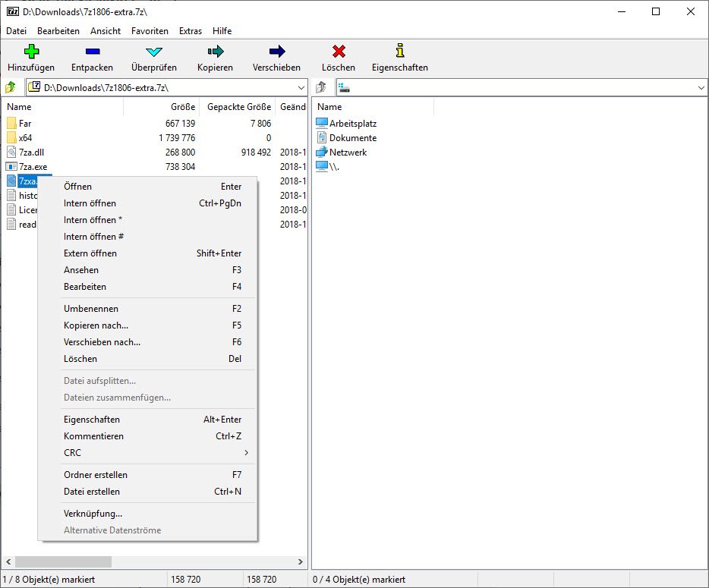The width and height of the screenshot is (709, 588).
Task: Click the right pane address field
Action: (522, 87)
